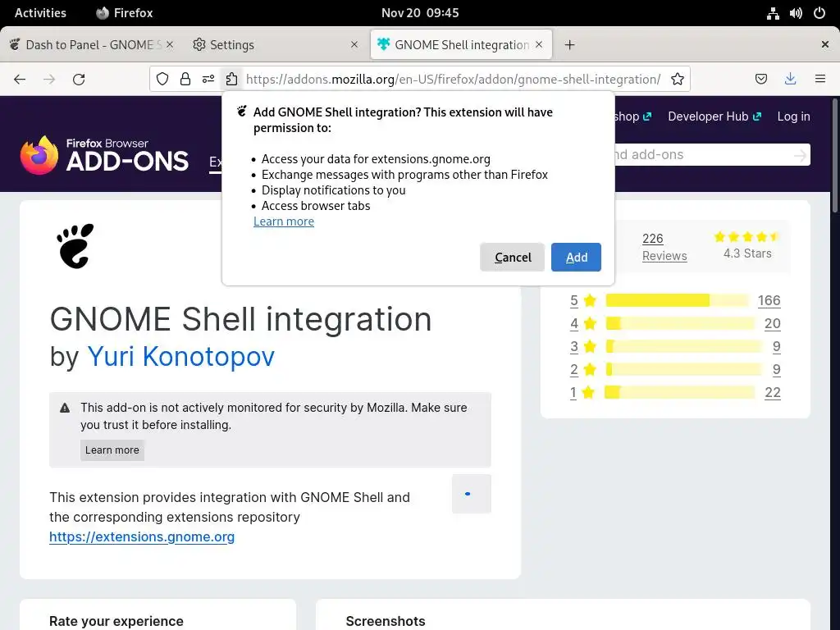Click the forward navigation arrow

(49, 80)
